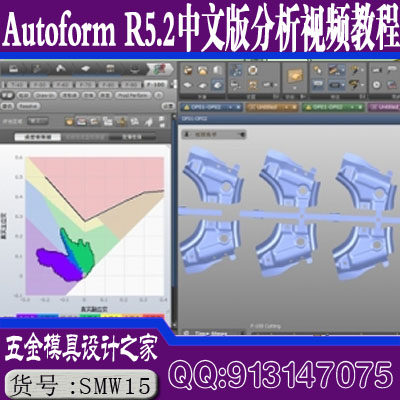The image size is (400, 400).
Task: Click the orange shaded view icon beside the cube
Action: 203,70
